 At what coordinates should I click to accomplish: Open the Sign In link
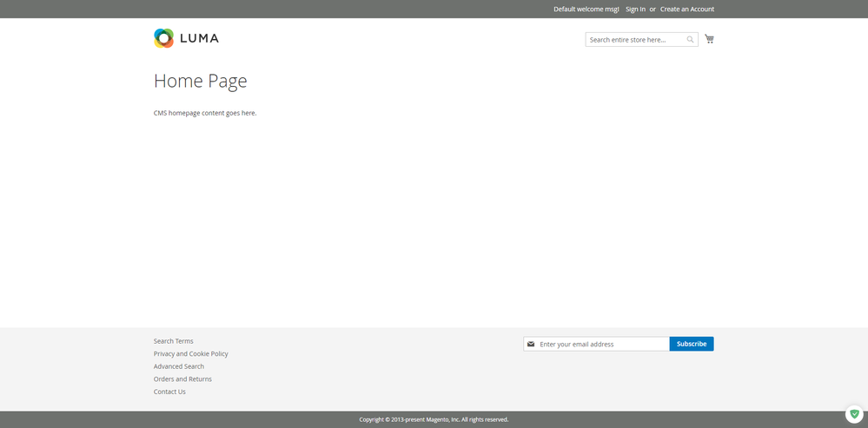point(635,10)
